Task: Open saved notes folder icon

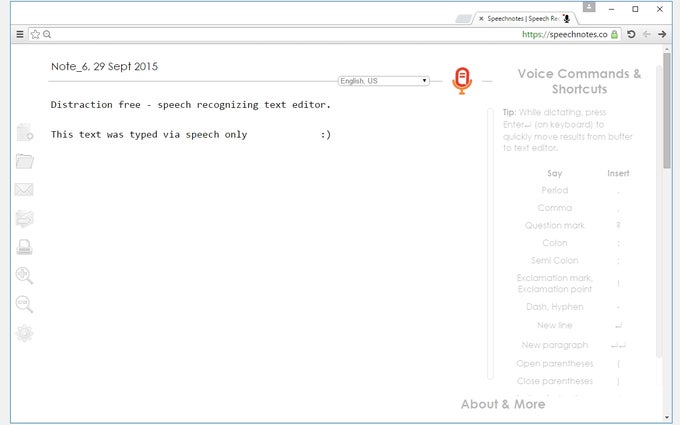Action: 24,161
